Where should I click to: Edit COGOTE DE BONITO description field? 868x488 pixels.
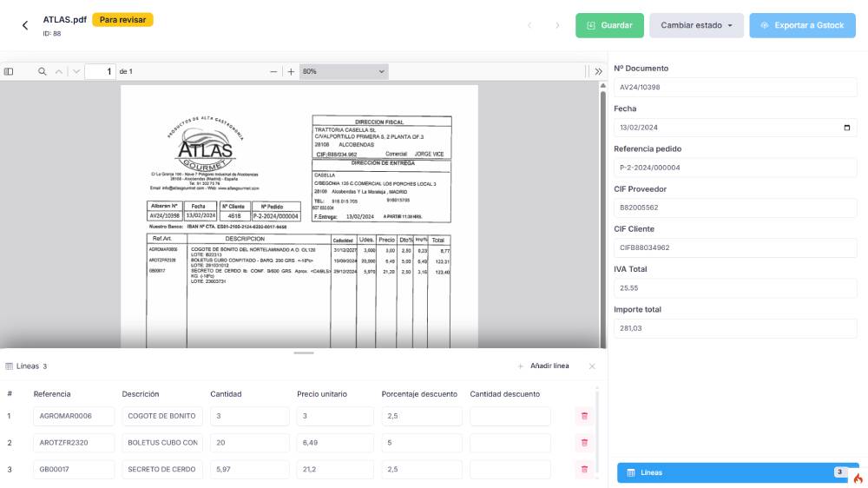click(x=162, y=416)
